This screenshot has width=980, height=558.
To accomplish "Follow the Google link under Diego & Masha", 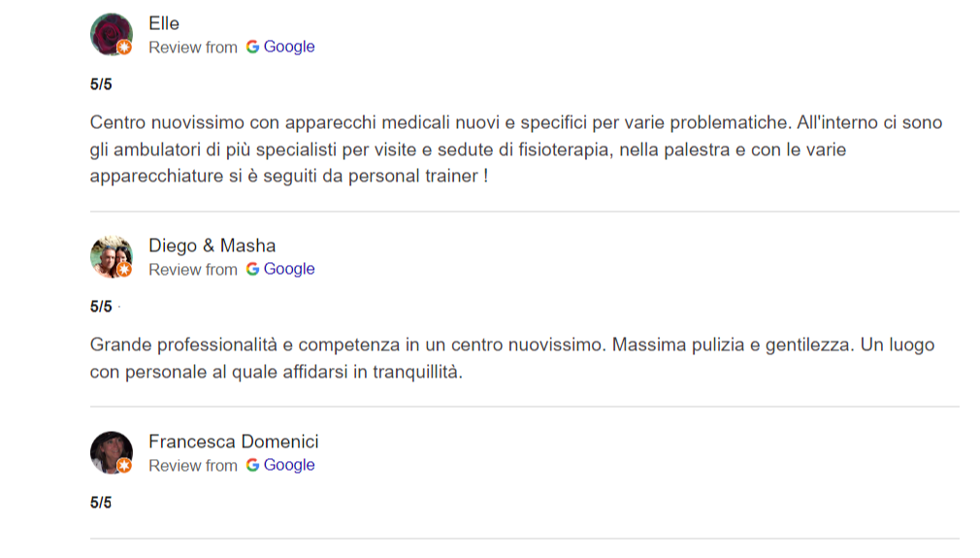I will [x=289, y=269].
